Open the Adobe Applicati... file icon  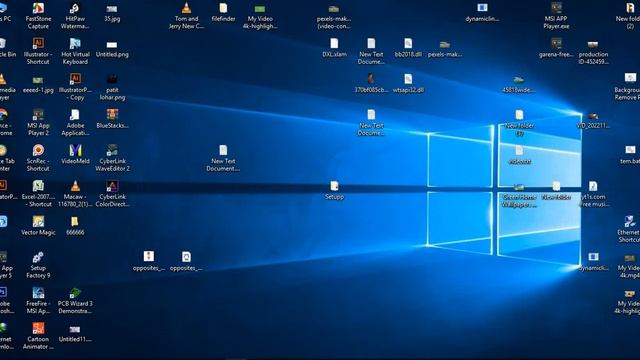75,122
